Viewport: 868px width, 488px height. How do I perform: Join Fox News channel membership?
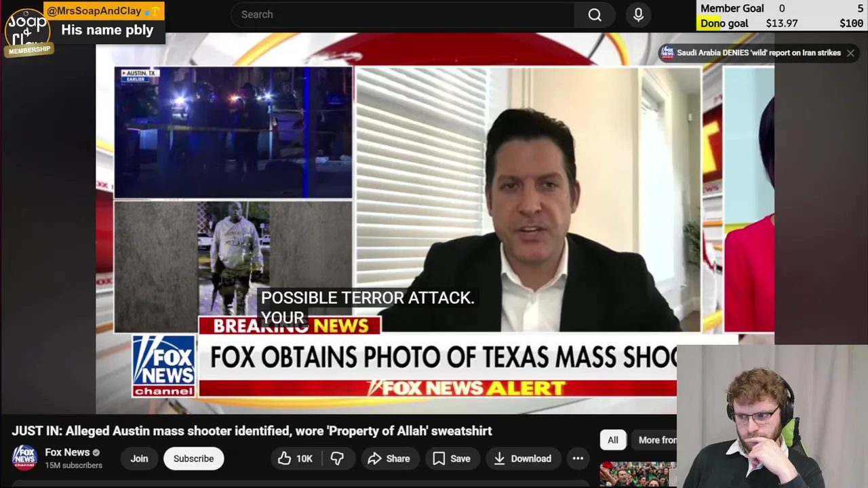point(139,459)
